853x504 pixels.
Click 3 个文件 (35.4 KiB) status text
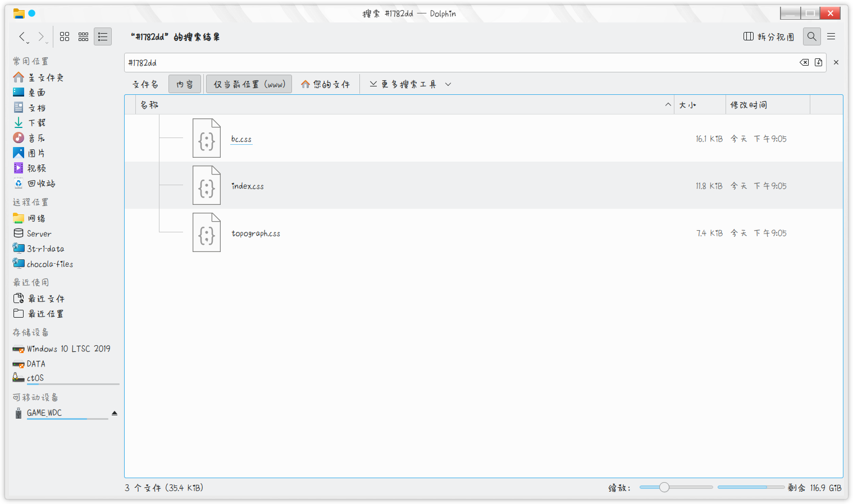164,488
